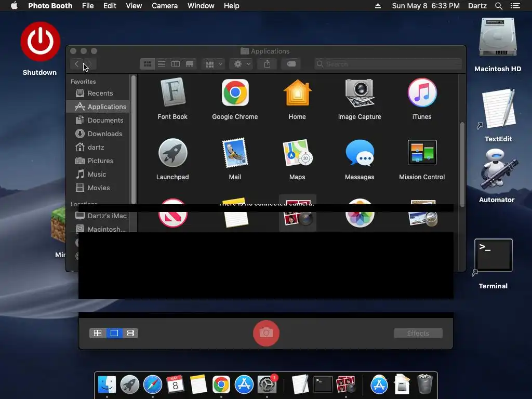Open Safari from the Dock
Screen dimensions: 532x399
(153, 384)
